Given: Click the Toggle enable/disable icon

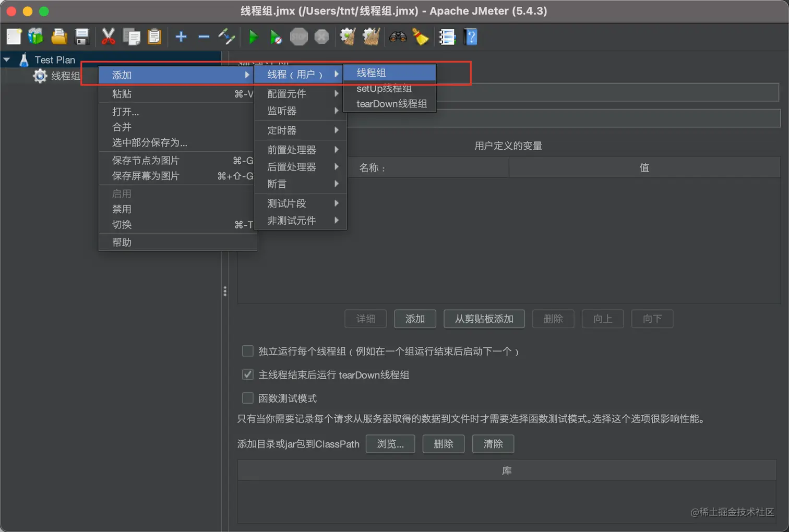Looking at the screenshot, I should coord(226,37).
